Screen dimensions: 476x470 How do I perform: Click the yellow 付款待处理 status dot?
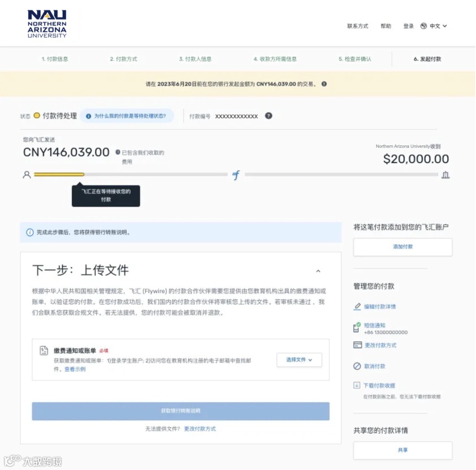click(x=37, y=115)
